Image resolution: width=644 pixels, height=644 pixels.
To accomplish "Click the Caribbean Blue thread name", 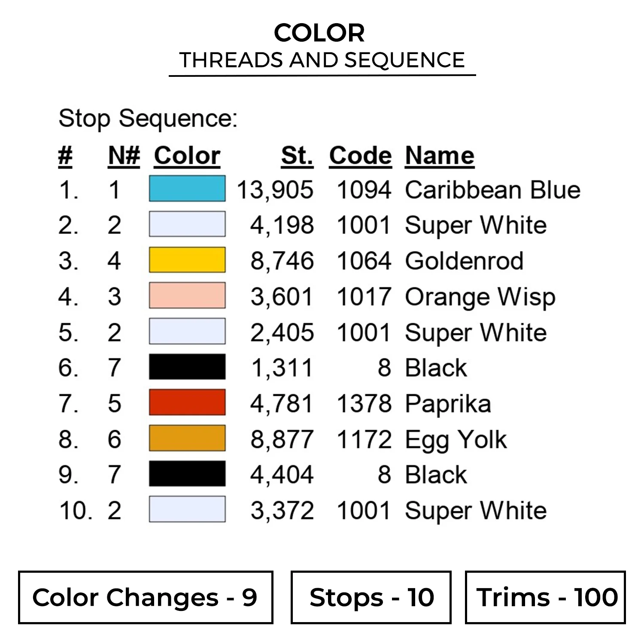I will click(492, 190).
